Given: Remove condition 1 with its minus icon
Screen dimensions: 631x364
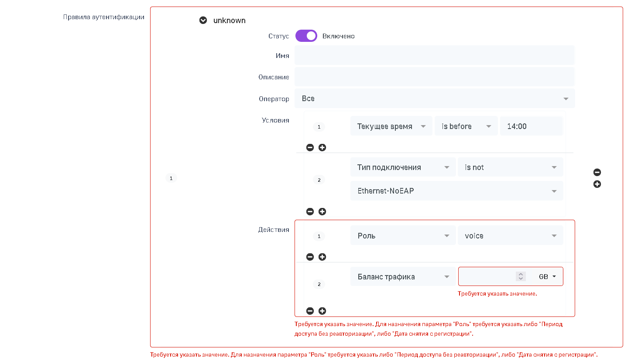Looking at the screenshot, I should (310, 148).
